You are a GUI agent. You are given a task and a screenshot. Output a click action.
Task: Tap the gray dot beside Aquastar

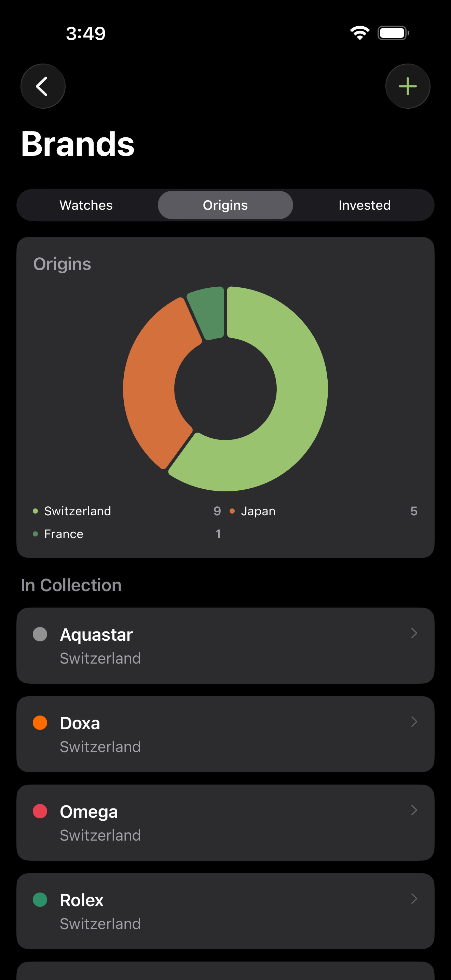40,634
